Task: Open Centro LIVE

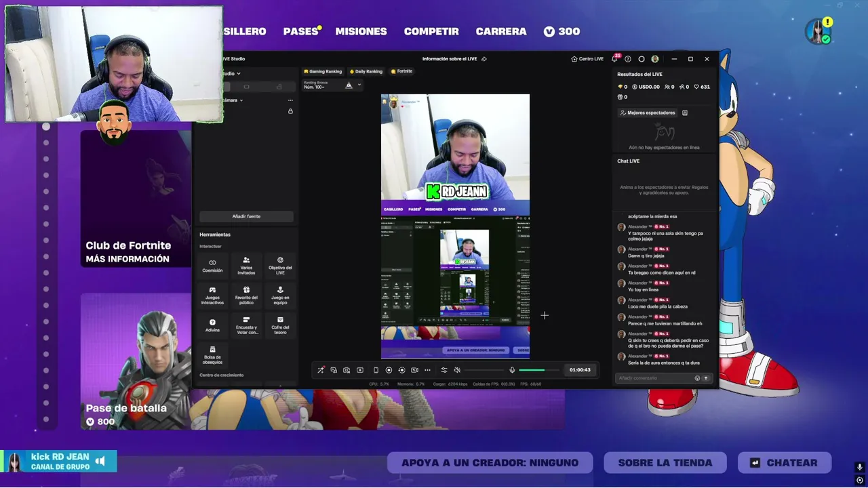Action: click(x=587, y=59)
